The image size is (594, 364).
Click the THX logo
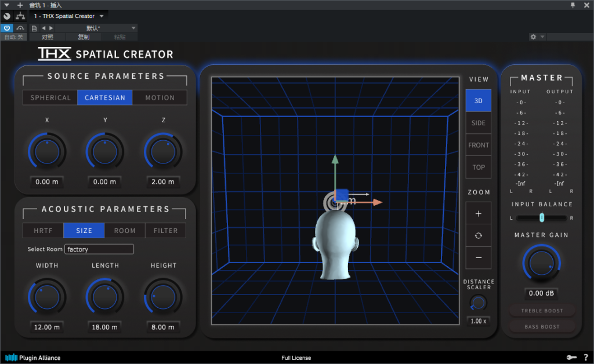pyautogui.click(x=55, y=54)
